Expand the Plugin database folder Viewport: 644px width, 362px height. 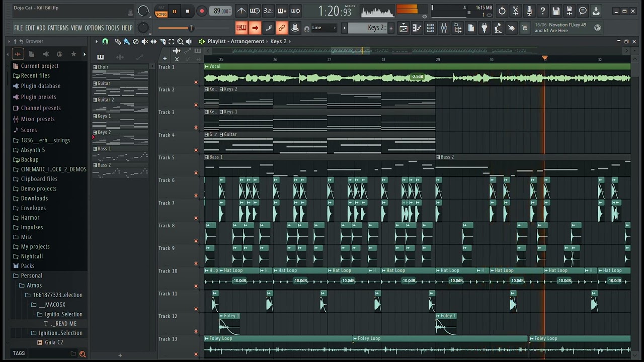pos(41,86)
